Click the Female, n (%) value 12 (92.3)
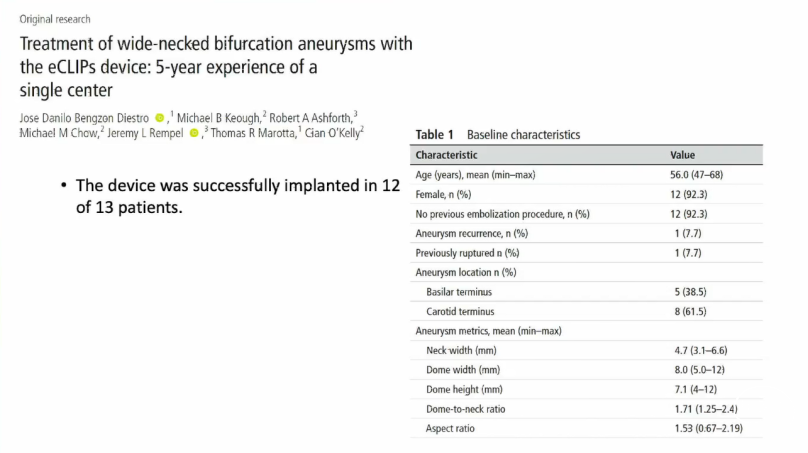This screenshot has height=453, width=808. [x=688, y=194]
